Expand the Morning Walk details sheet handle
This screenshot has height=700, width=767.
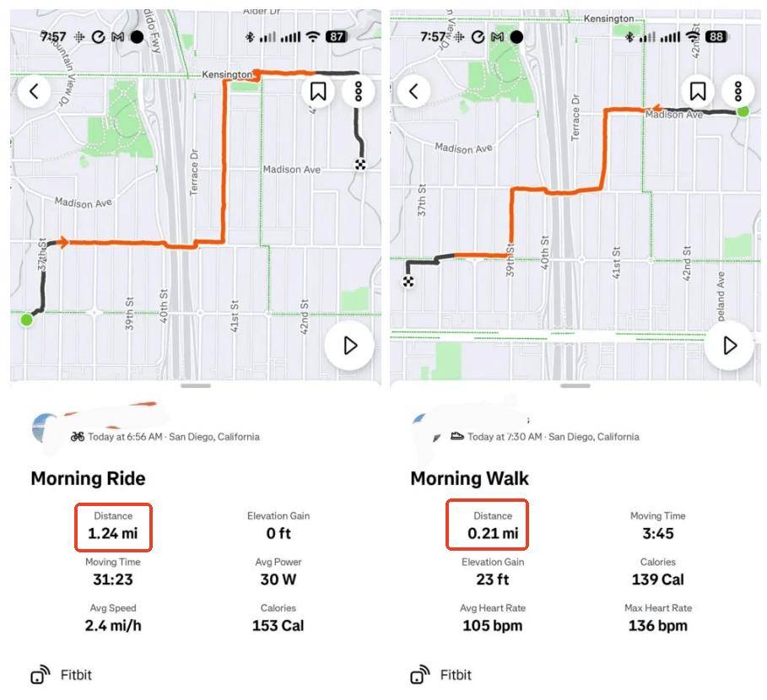click(575, 385)
